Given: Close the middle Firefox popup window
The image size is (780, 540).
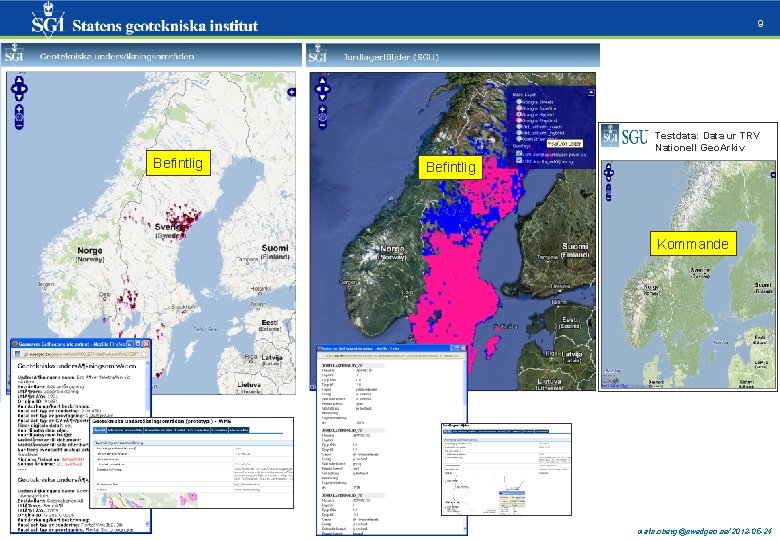Looking at the screenshot, I should click(463, 348).
